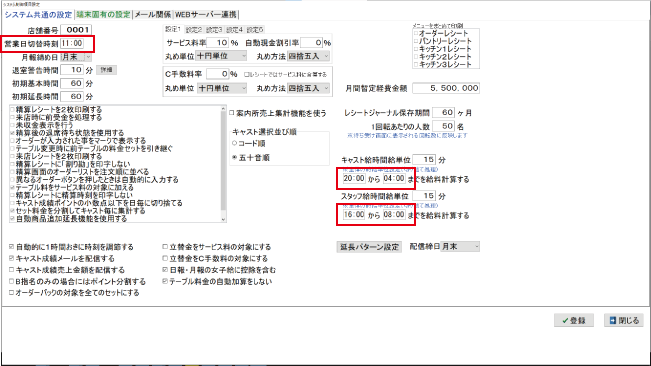Click the staff payroll end time 08:00

pyautogui.click(x=394, y=215)
